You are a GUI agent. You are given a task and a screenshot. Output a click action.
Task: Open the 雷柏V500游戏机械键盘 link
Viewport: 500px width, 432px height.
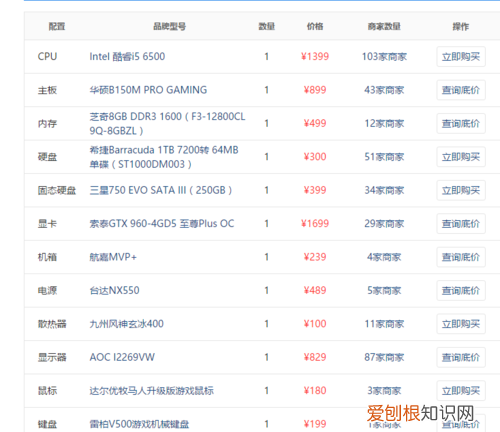tap(139, 424)
